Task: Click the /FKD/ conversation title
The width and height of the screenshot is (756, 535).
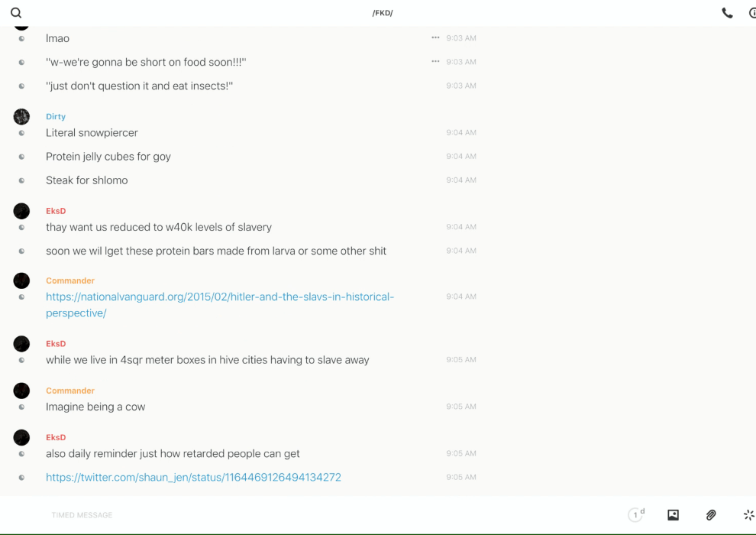Action: pyautogui.click(x=382, y=13)
